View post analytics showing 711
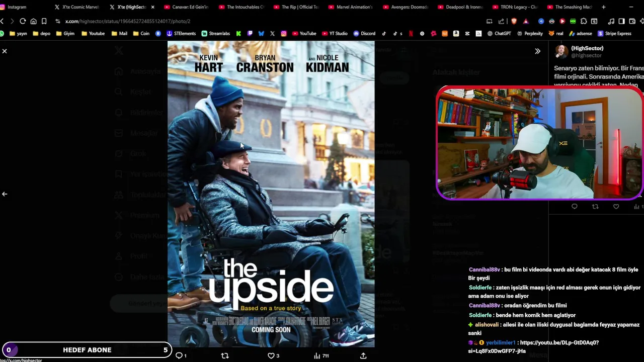644x362 pixels. coord(321,355)
